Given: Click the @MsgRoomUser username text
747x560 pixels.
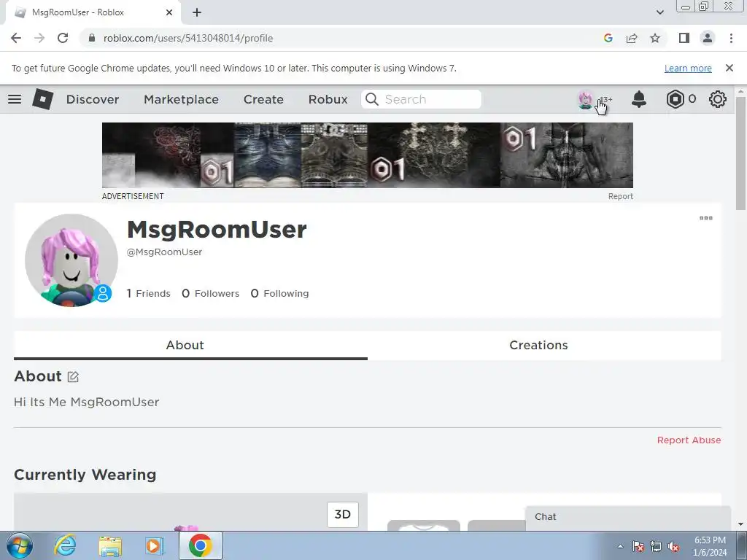Looking at the screenshot, I should click(x=164, y=252).
